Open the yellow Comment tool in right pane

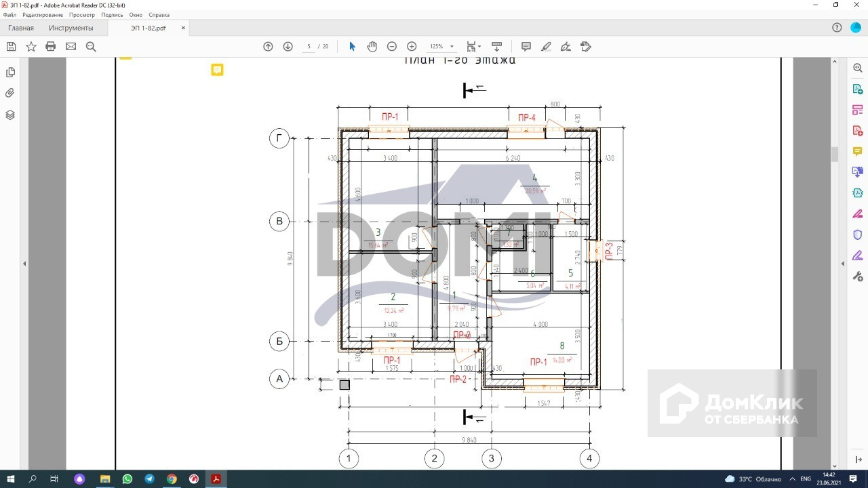point(858,151)
